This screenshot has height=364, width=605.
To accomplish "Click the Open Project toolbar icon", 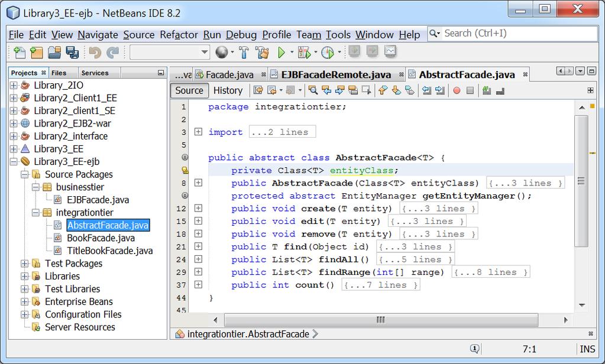I will (x=54, y=52).
